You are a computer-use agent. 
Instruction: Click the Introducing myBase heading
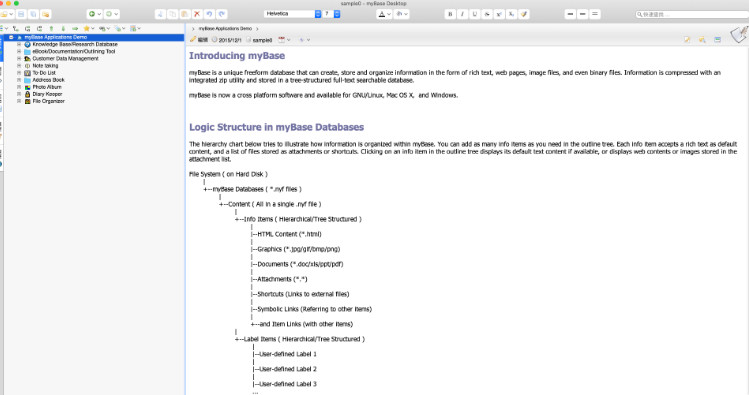point(237,56)
